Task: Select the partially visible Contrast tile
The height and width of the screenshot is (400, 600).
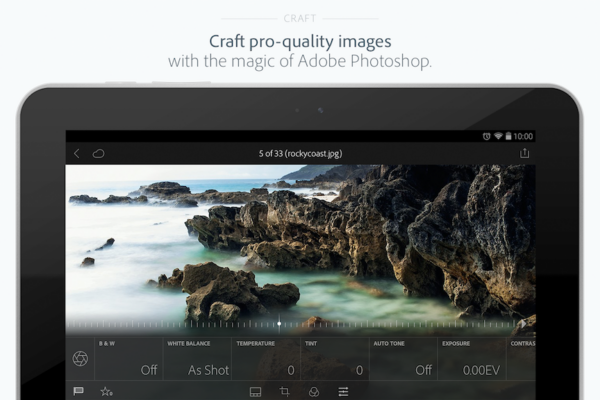Action: pyautogui.click(x=522, y=358)
